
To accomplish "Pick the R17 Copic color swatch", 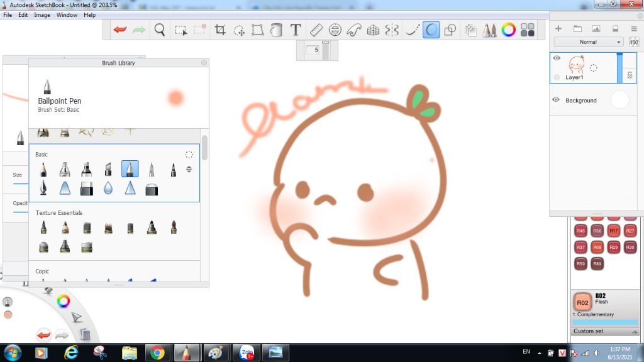I will point(614,231).
